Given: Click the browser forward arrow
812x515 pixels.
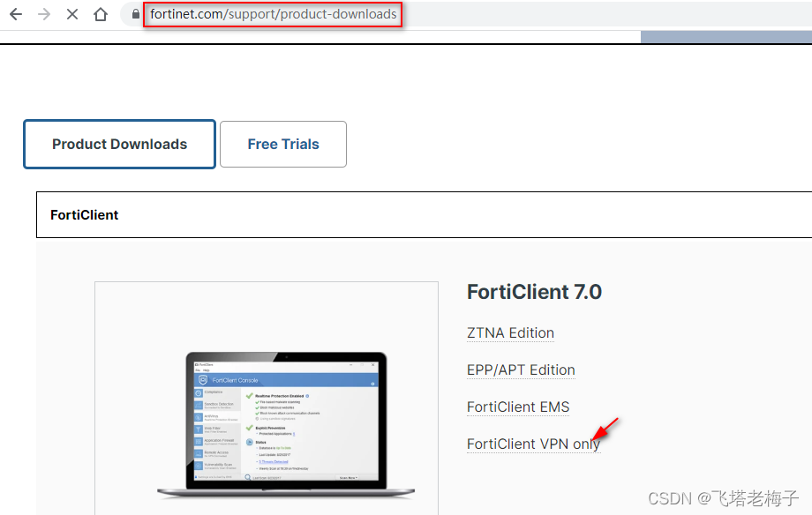Looking at the screenshot, I should point(44,14).
